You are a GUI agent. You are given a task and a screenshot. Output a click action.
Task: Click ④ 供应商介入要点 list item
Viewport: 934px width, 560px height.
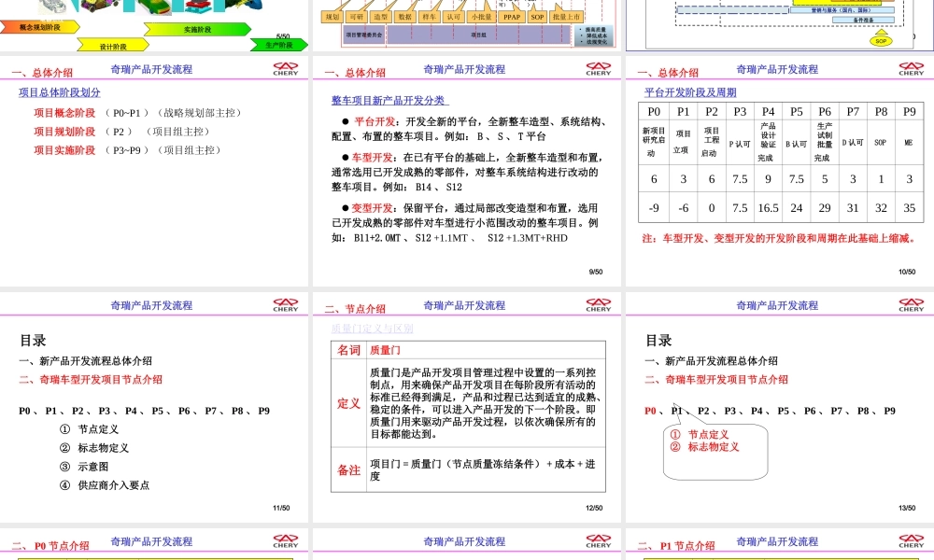(x=105, y=485)
